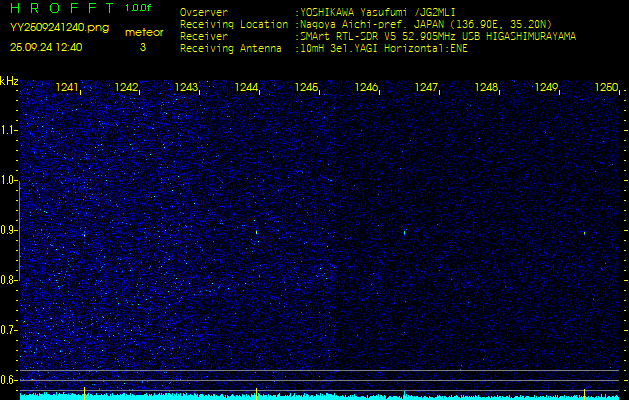Click version label 1.0.0f
This screenshot has width=629, height=400.
tap(138, 8)
